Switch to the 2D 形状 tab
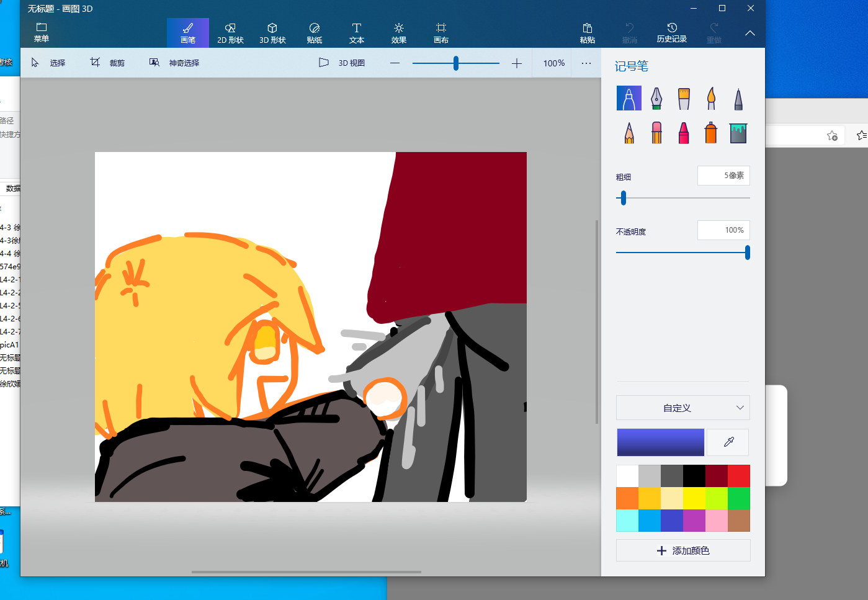The image size is (868, 600). 230,33
